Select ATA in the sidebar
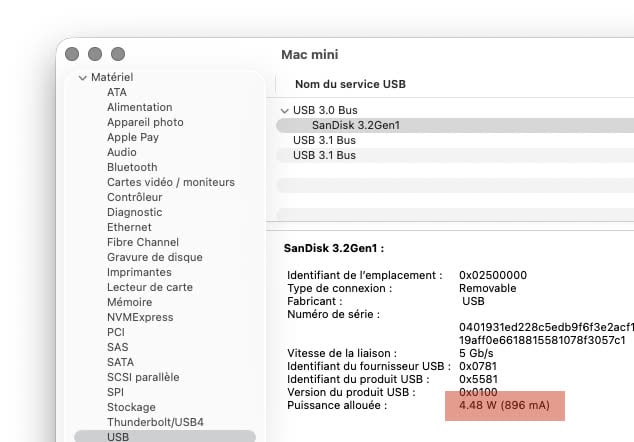The width and height of the screenshot is (634, 442). coord(117,92)
